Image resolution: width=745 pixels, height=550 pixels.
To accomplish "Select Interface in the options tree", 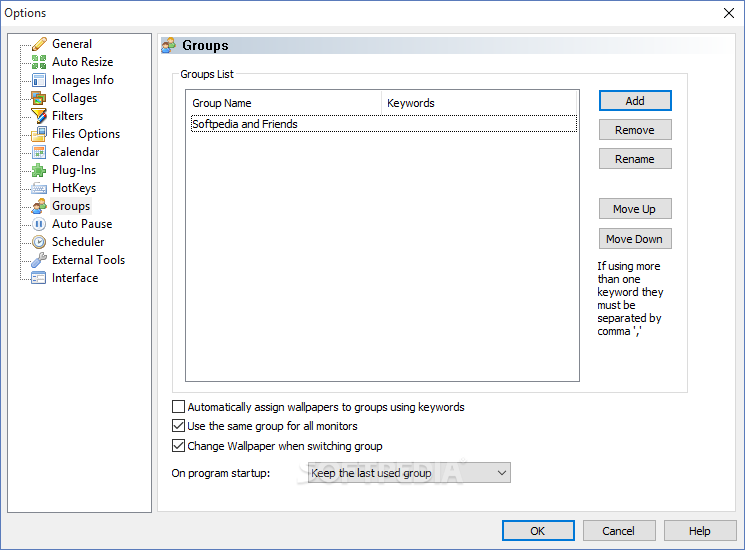I will [75, 278].
